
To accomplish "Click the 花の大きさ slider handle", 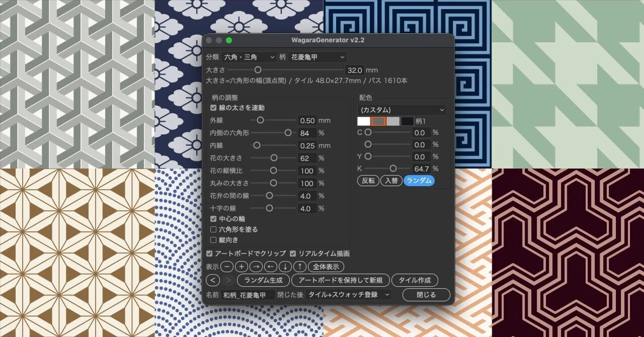I will coord(274,158).
